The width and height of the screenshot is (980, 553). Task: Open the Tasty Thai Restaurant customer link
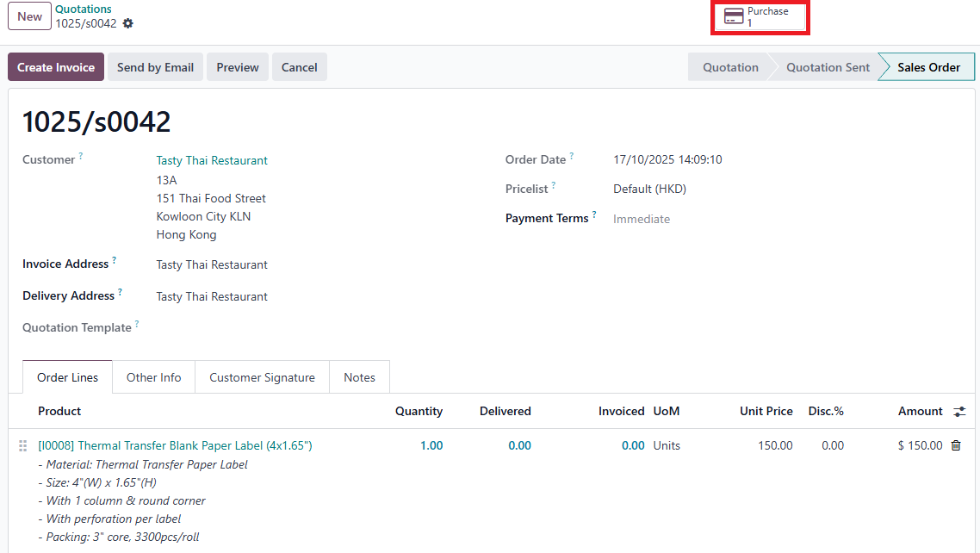[212, 160]
